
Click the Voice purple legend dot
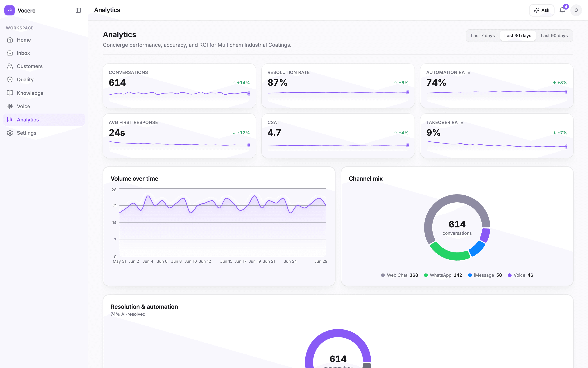point(510,275)
